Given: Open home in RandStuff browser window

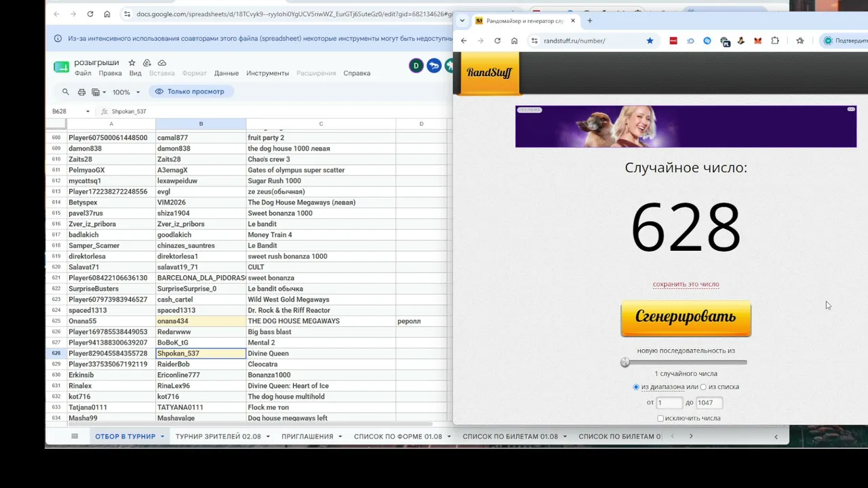Looking at the screenshot, I should (514, 41).
